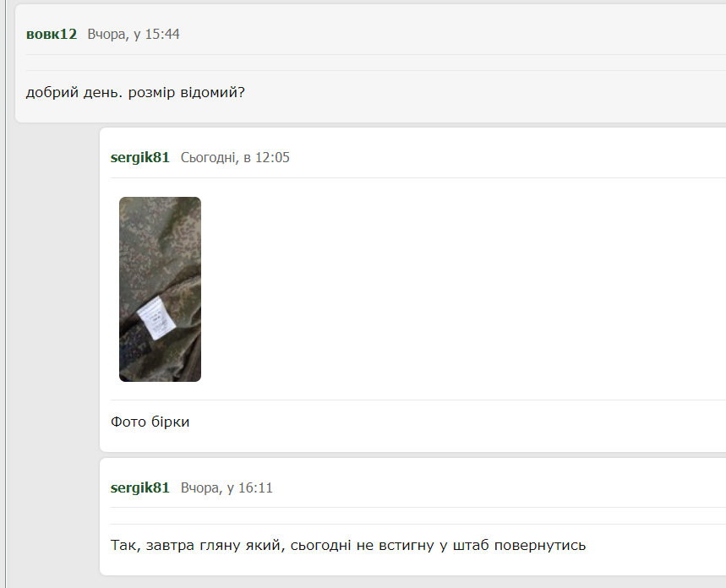
Task: Click the timestamp Сьогодні, в 12:05
Action: [235, 158]
